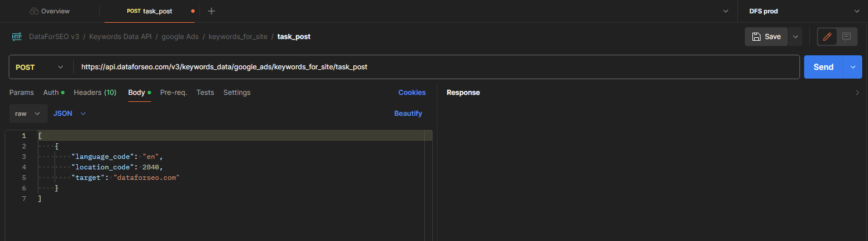Open the Cookies link
The image size is (868, 241).
[412, 93]
